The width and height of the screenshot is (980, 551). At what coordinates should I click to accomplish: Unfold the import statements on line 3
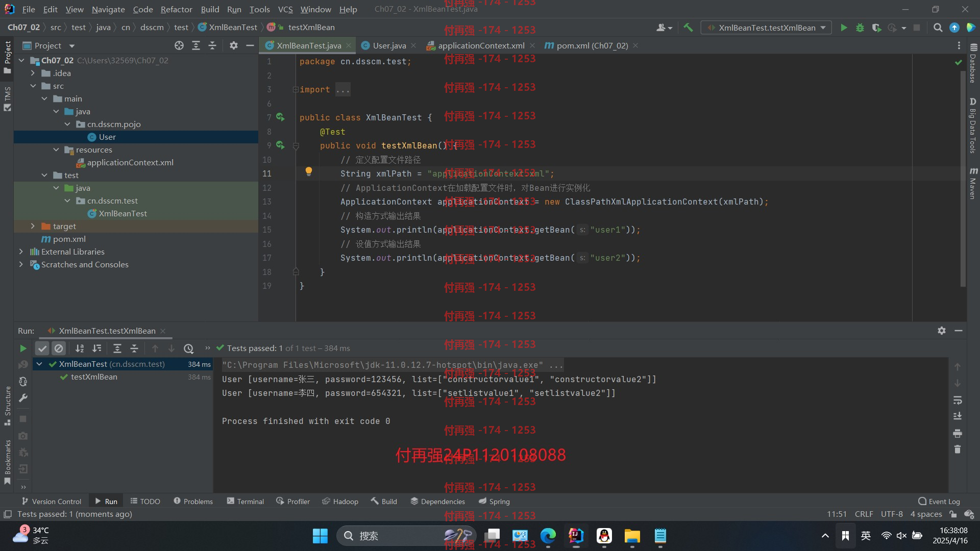point(296,89)
